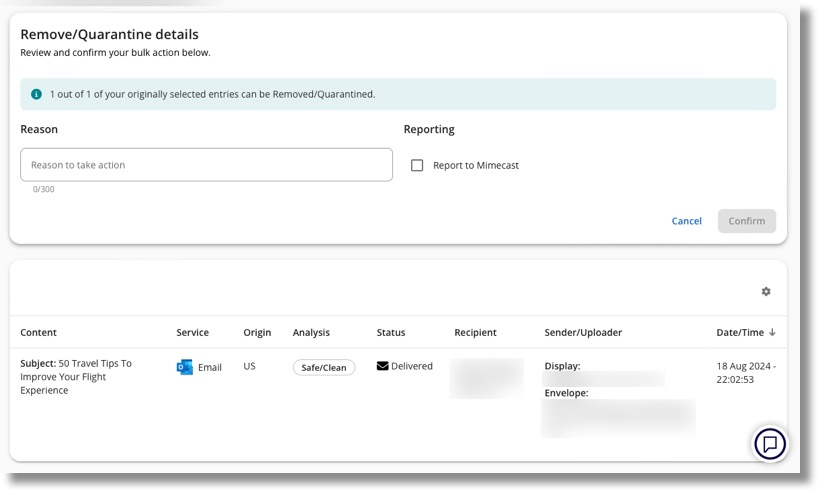817x490 pixels.
Task: Click the 'Delivered' status text
Action: point(412,366)
